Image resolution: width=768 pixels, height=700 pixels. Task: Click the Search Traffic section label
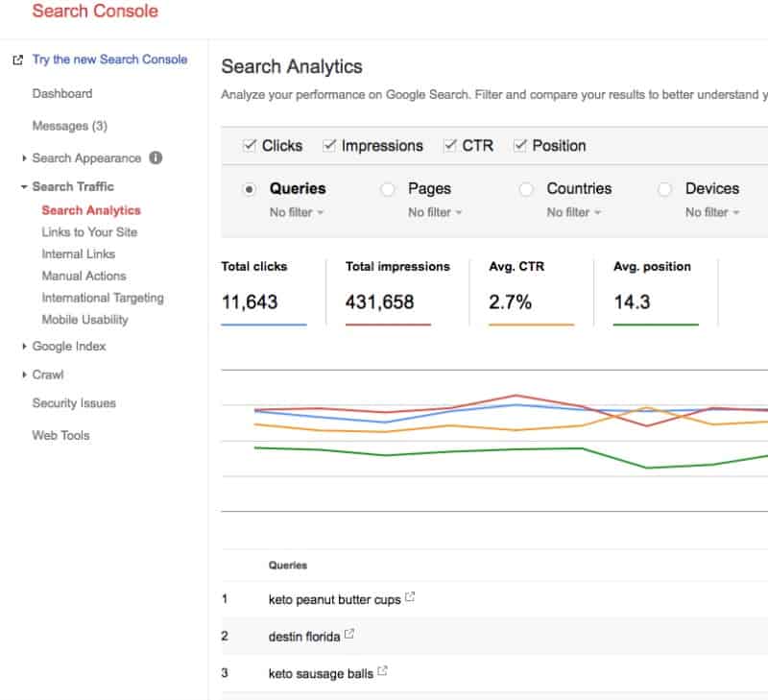tap(73, 186)
